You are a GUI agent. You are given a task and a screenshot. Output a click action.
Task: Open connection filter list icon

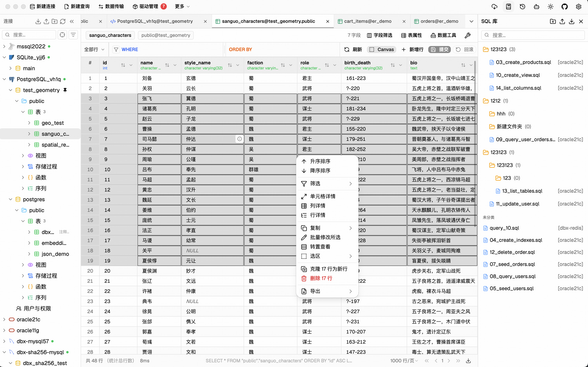pos(73,35)
